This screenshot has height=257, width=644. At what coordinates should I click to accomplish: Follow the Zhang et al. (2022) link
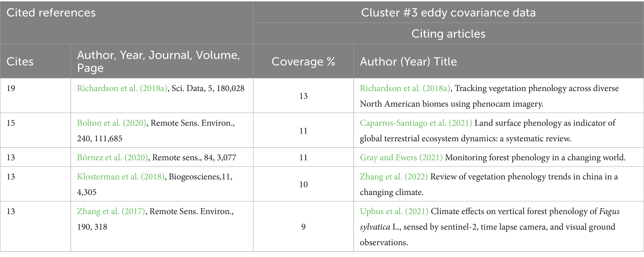(394, 177)
